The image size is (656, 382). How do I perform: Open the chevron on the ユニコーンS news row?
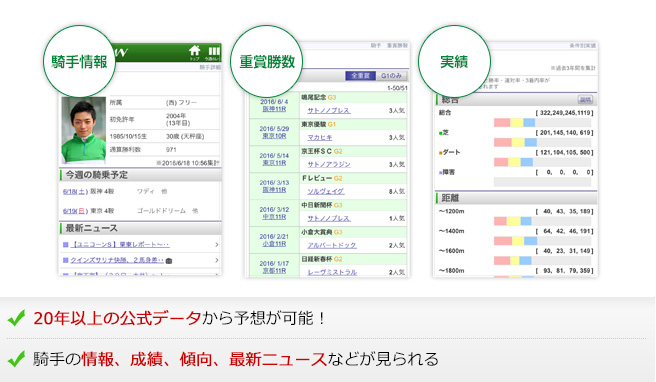coord(217,244)
